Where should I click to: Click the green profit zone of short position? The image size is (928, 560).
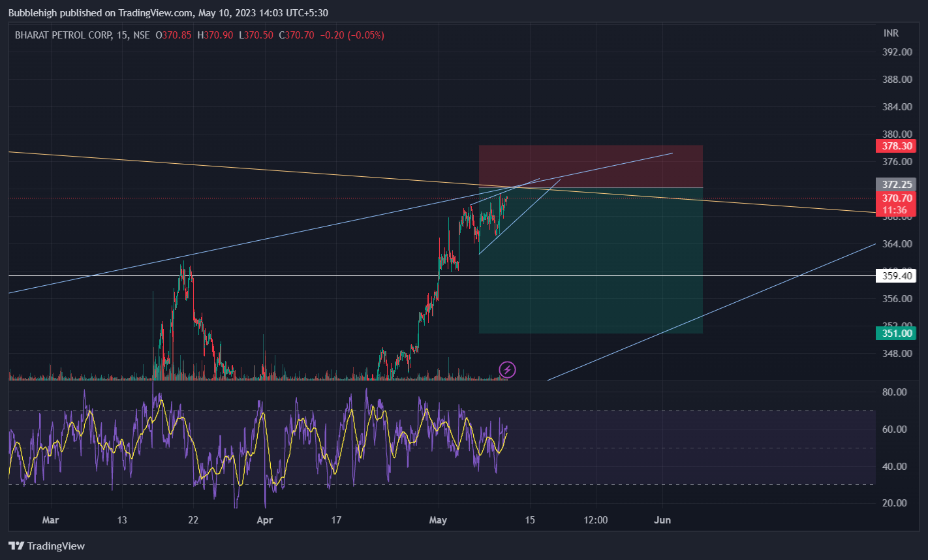(591, 260)
